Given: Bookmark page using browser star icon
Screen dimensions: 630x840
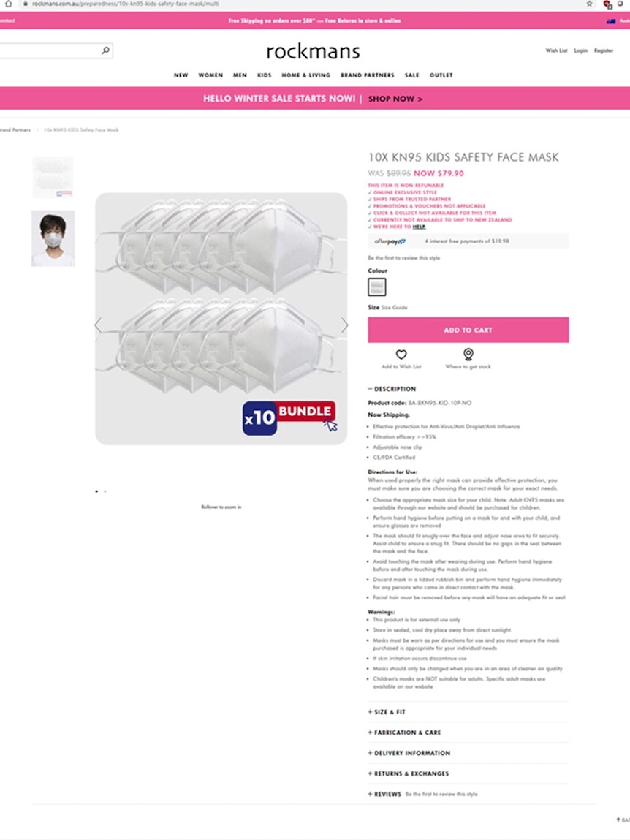Looking at the screenshot, I should pos(589,4).
